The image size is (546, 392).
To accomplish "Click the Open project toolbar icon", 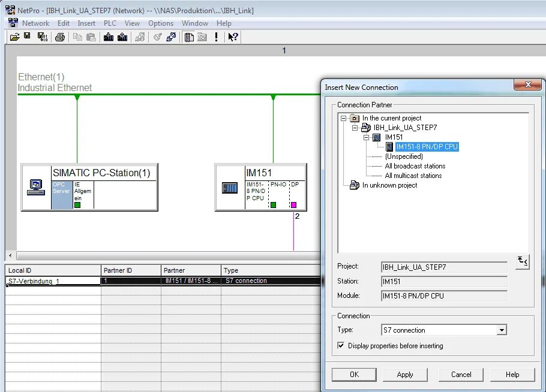I will click(14, 37).
